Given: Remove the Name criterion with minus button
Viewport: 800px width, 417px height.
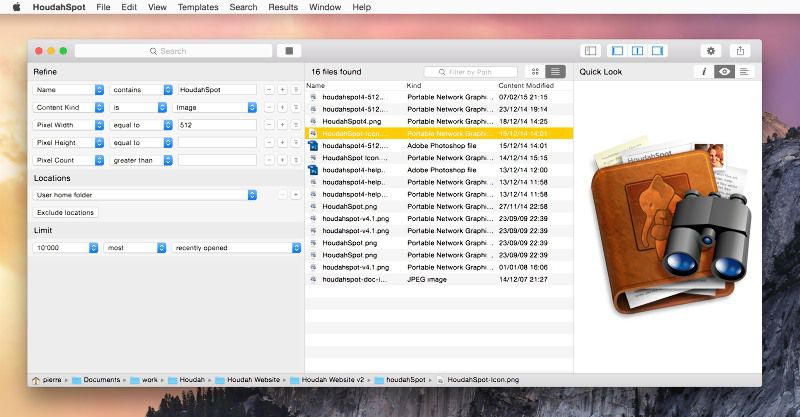Looking at the screenshot, I should pos(268,90).
